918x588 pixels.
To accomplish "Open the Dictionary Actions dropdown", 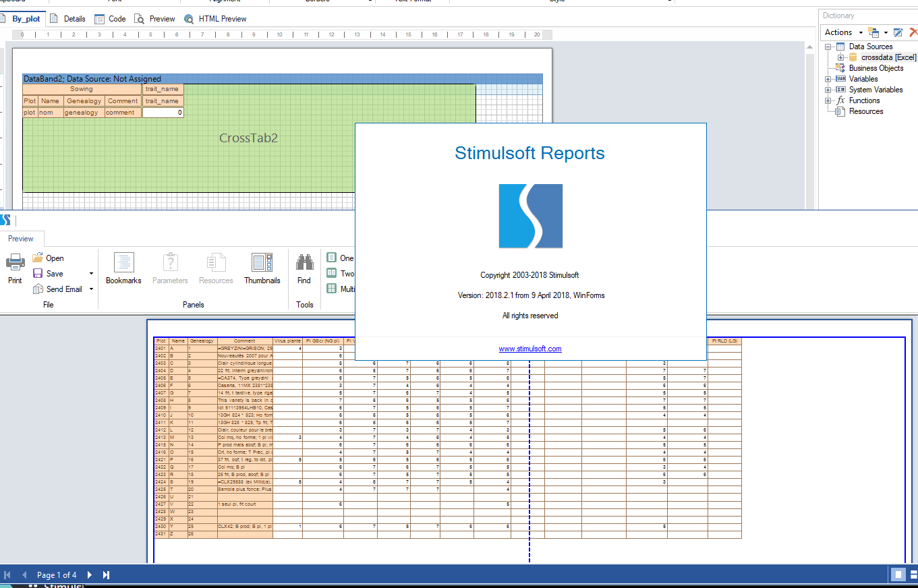I will [843, 32].
